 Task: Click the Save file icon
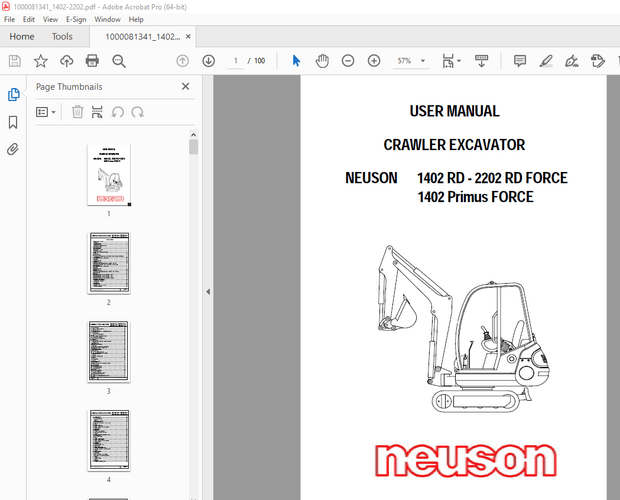15,61
